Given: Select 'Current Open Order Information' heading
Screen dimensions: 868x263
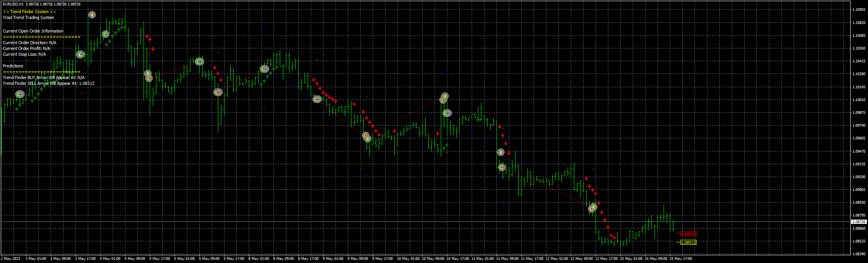Looking at the screenshot, I should coord(33,31).
